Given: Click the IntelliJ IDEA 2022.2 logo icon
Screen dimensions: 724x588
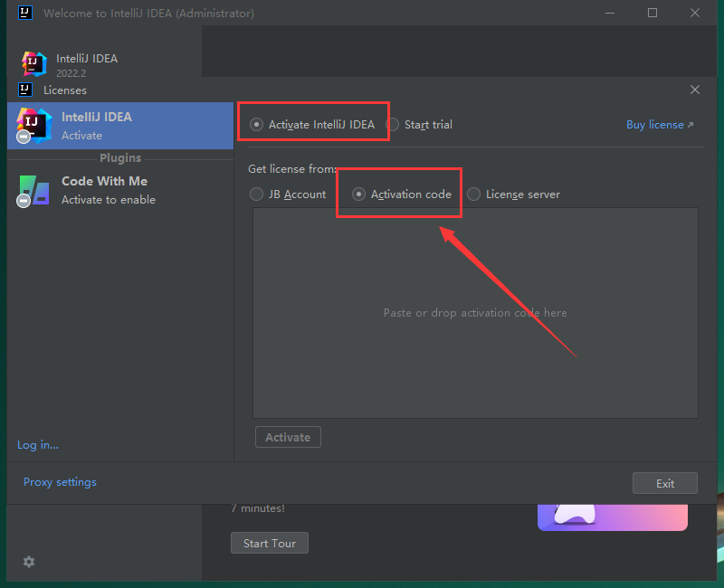Looking at the screenshot, I should click(33, 64).
